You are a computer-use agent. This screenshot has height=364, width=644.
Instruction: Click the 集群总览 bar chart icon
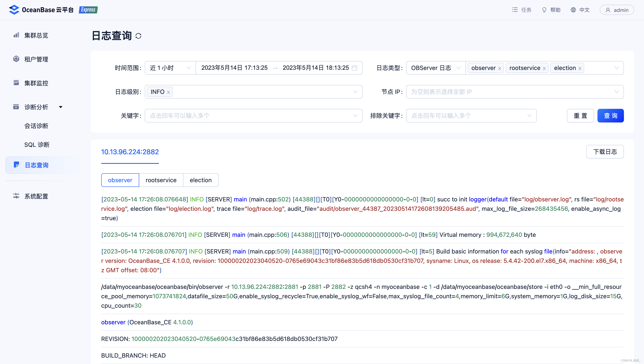click(x=16, y=35)
